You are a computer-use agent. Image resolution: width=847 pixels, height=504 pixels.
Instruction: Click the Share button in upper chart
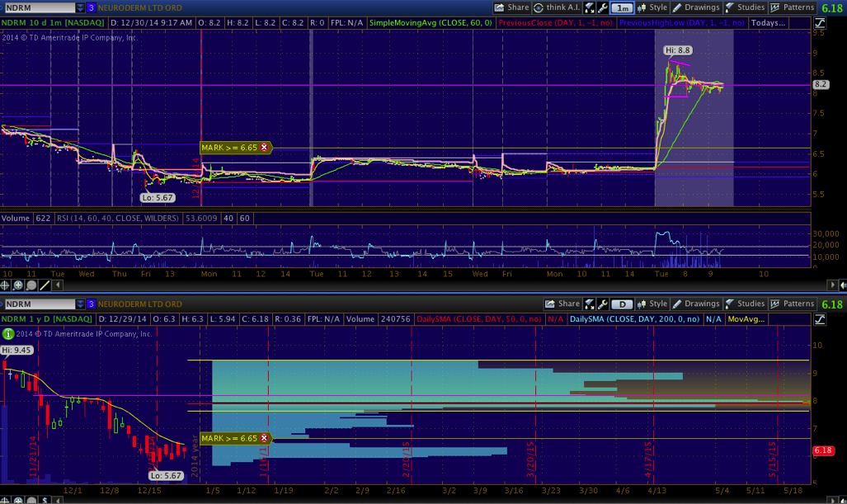[512, 7]
